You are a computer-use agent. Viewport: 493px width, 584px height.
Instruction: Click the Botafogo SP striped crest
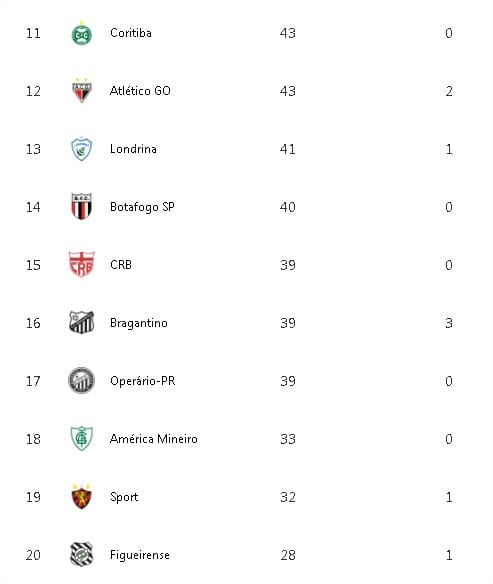(82, 206)
